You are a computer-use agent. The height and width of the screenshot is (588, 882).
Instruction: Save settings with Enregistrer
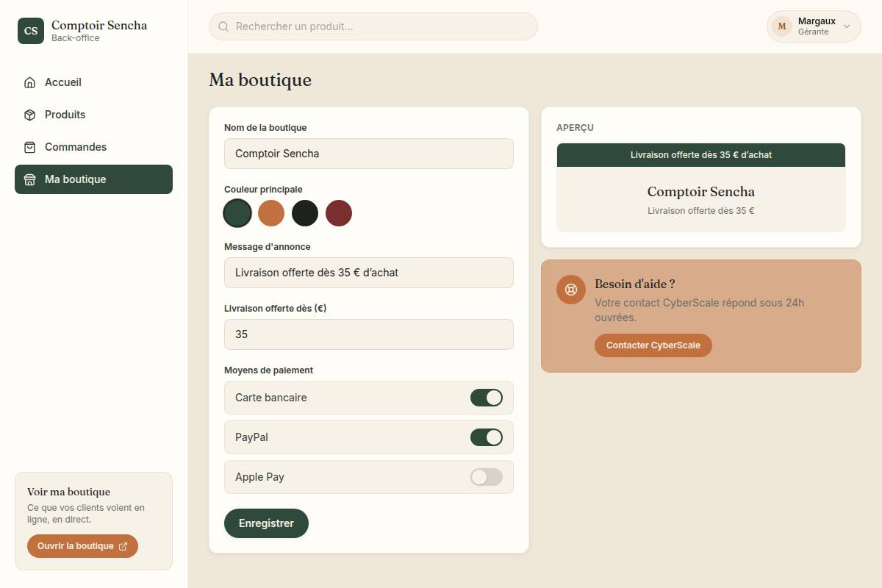tap(266, 523)
